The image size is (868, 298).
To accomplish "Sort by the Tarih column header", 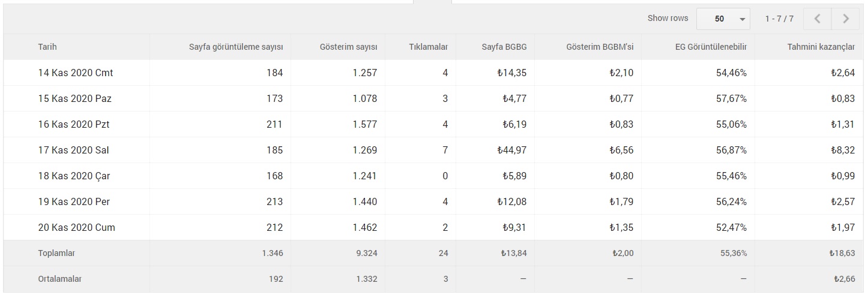I will pos(47,47).
